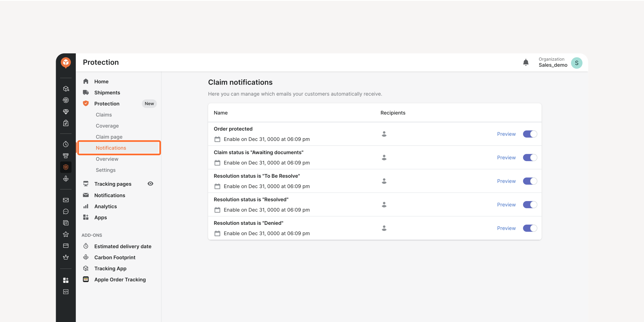644x322 pixels.
Task: Open the Claim page submenu item
Action: (x=109, y=137)
